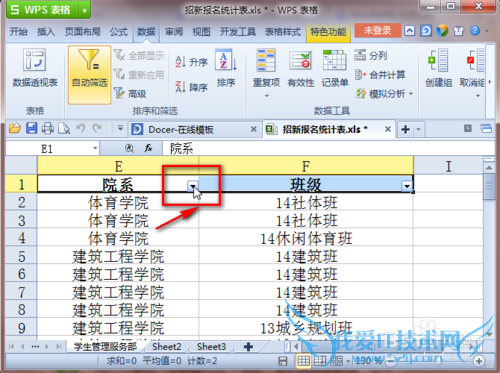Click Text to Columns (分列)
Image resolution: width=500 pixels, height=373 pixels.
371,55
